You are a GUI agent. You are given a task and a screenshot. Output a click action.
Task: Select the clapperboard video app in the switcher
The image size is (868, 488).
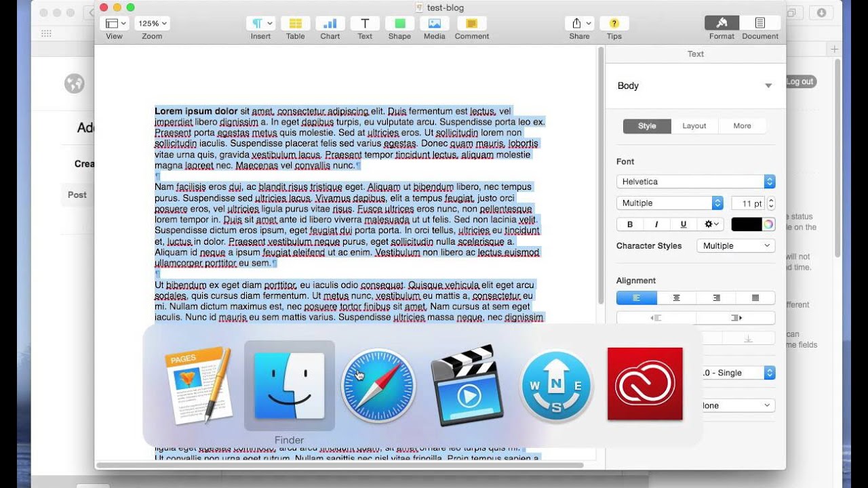[467, 385]
